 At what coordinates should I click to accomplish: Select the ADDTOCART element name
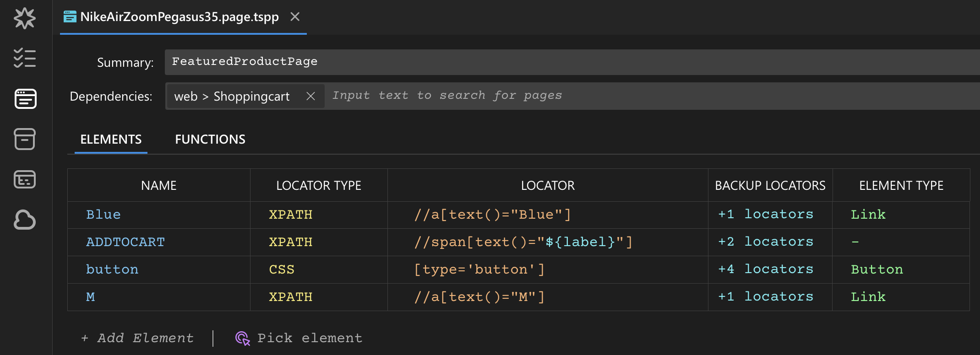(125, 242)
